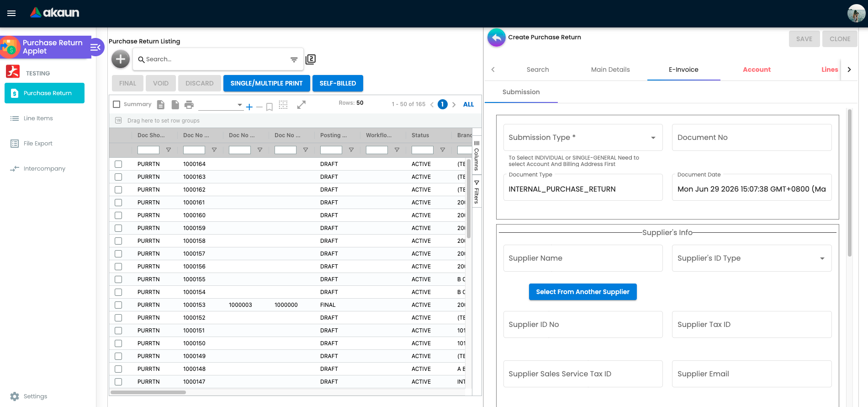This screenshot has width=868, height=407.
Task: Click the listing vertical scrollbar
Action: [x=469, y=199]
